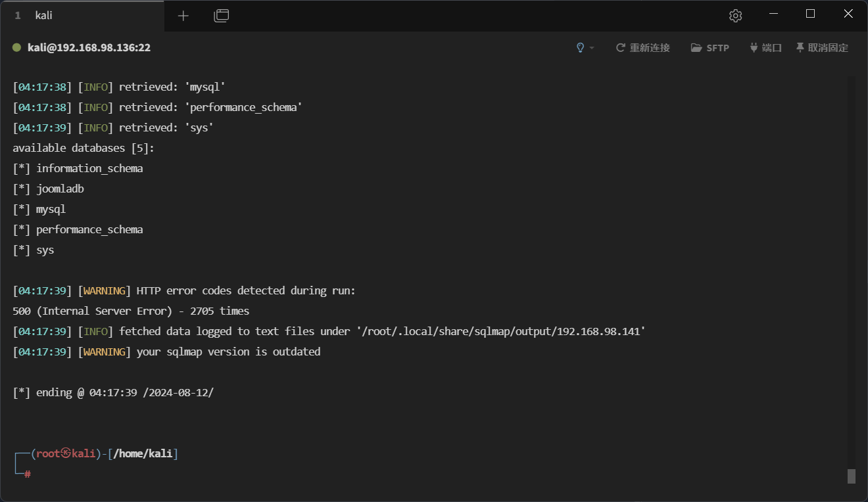Click 取消固定 unpin button
Viewport: 868px width, 502px height.
[822, 48]
